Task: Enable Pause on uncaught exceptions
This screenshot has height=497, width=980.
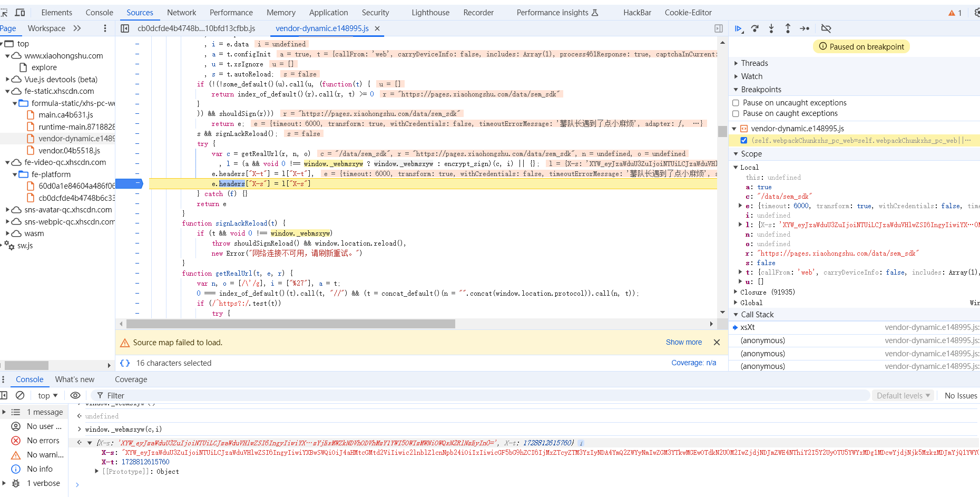Action: point(736,103)
